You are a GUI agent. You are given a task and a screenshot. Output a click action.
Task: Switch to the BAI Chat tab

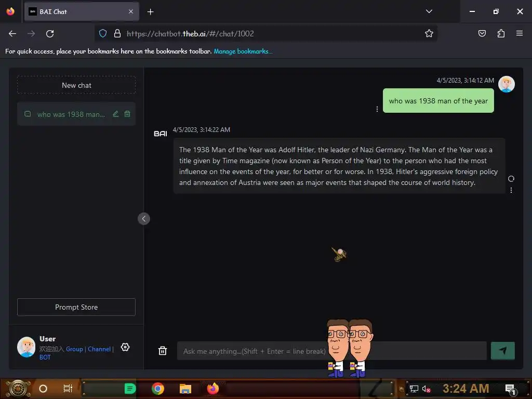tap(82, 11)
